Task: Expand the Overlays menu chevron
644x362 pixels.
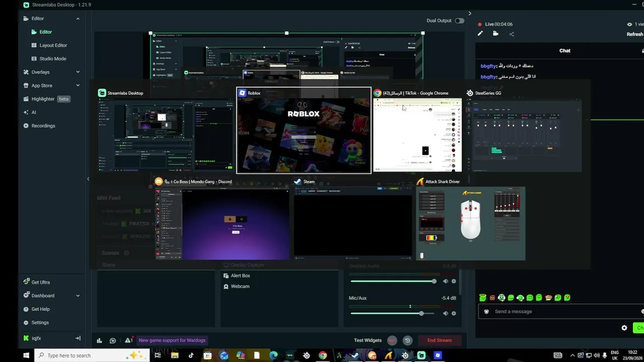Action: [78, 72]
